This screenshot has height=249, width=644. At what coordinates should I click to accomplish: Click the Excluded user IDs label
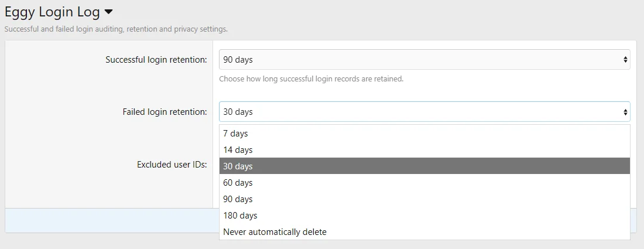[x=172, y=165]
